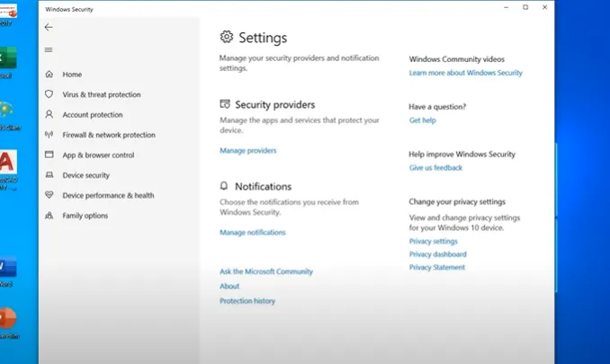Open the Privacy settings link
This screenshot has width=610, height=364.
(433, 241)
